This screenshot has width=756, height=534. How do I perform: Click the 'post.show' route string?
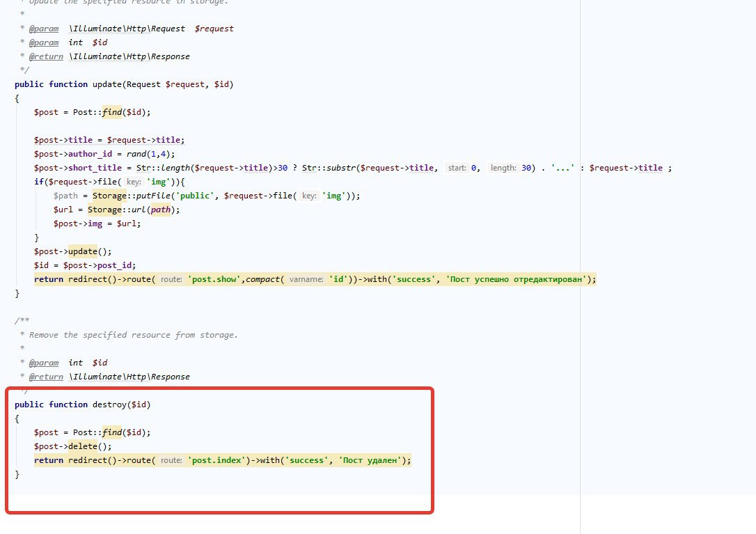click(214, 279)
